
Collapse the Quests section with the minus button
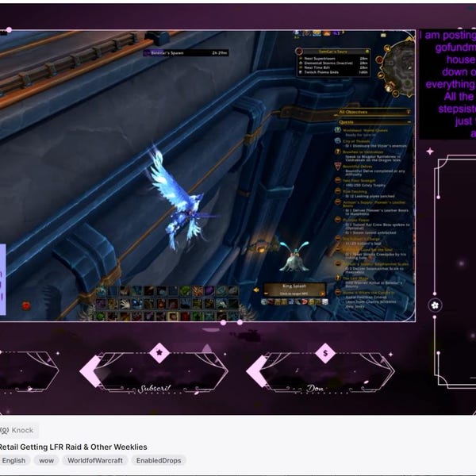[x=409, y=122]
